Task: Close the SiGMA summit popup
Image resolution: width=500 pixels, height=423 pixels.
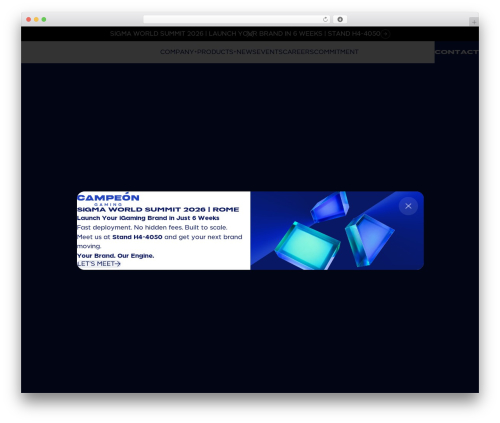Action: pos(408,206)
